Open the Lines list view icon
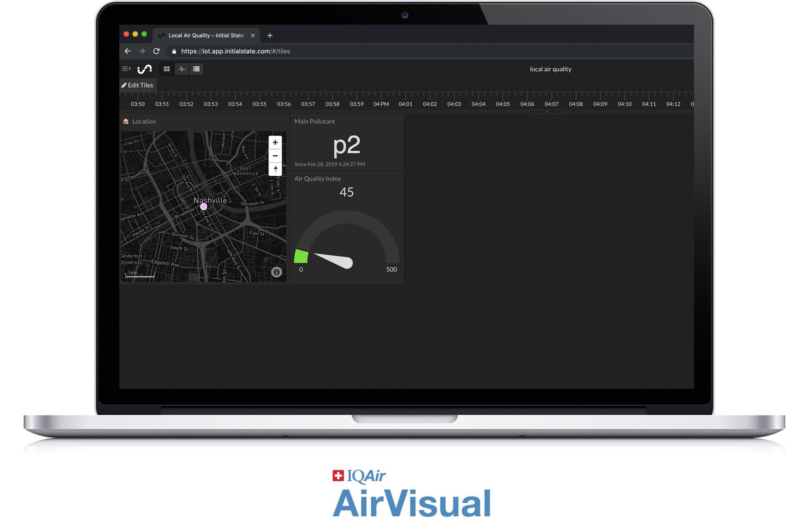Screen dimensions: 812x529 [196, 69]
